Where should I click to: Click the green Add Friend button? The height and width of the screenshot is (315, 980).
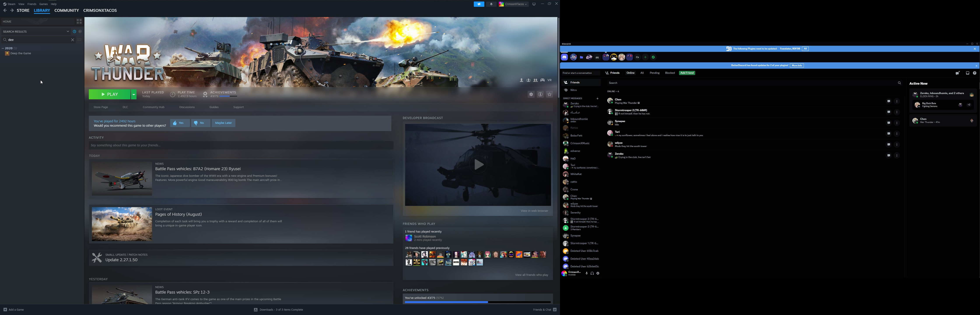tap(687, 73)
